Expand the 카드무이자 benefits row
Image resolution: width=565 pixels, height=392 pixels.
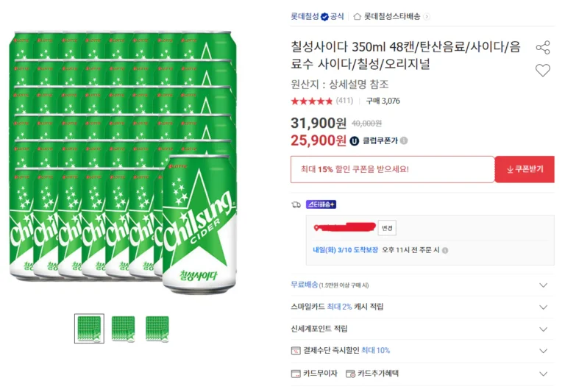pyautogui.click(x=544, y=374)
